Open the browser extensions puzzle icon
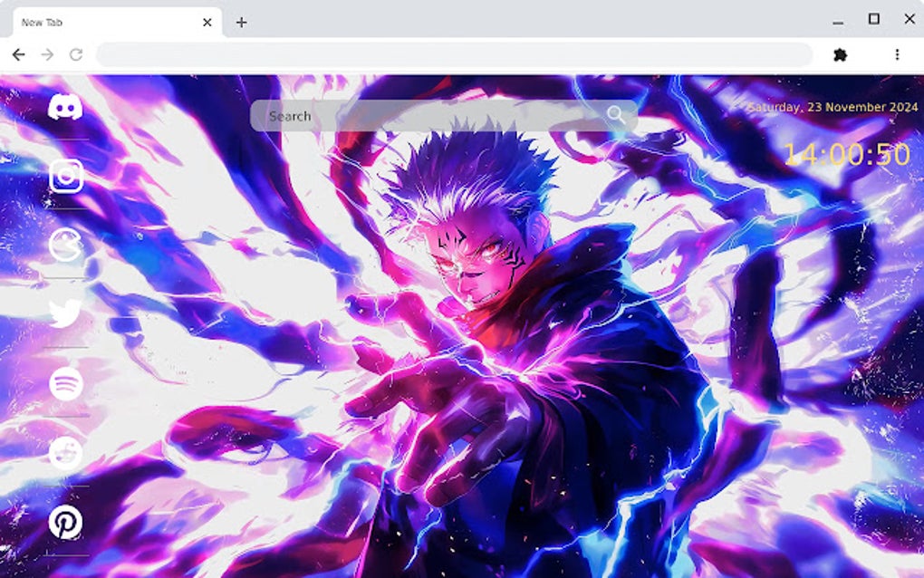924x578 pixels. (x=840, y=54)
